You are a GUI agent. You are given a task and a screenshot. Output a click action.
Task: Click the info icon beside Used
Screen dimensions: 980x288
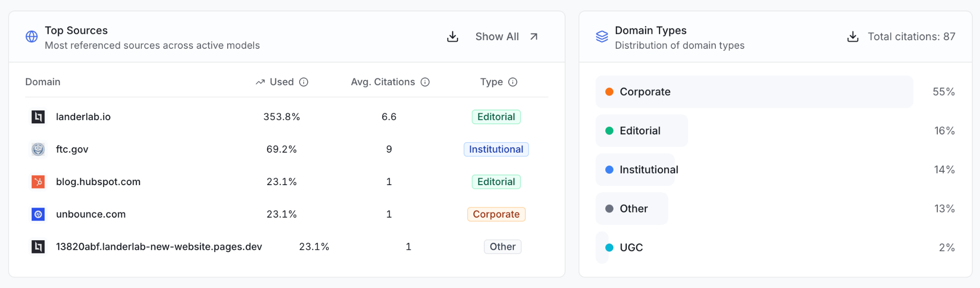pos(304,82)
